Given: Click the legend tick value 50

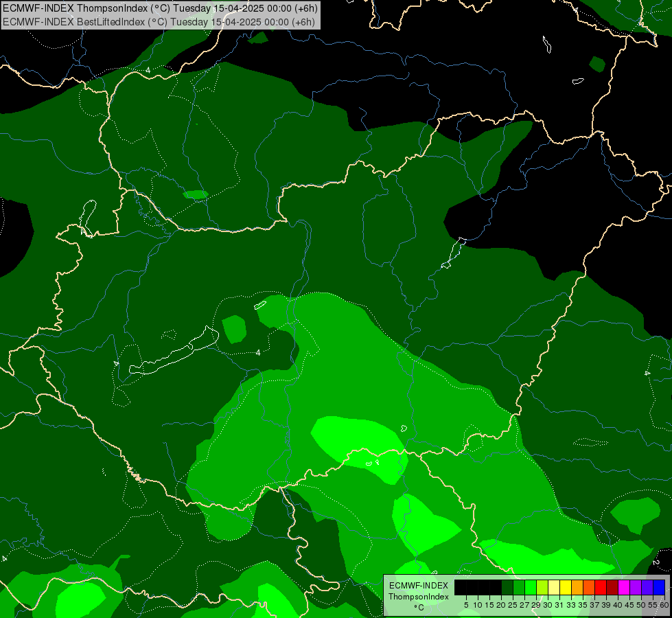Looking at the screenshot, I should click(x=641, y=605).
